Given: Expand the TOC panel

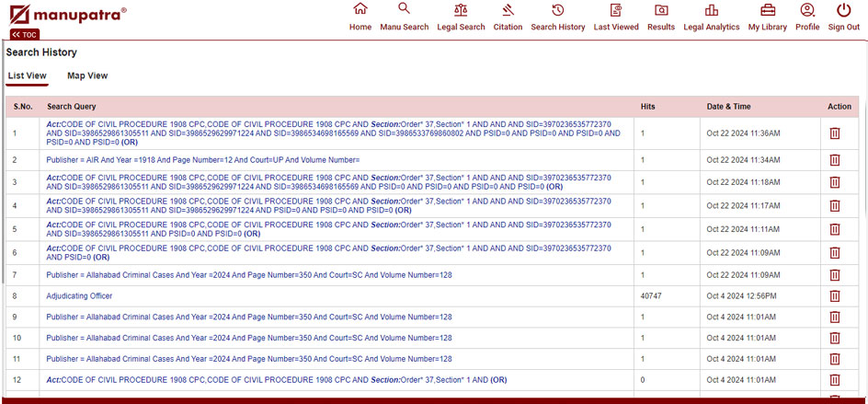Looking at the screenshot, I should 25,35.
